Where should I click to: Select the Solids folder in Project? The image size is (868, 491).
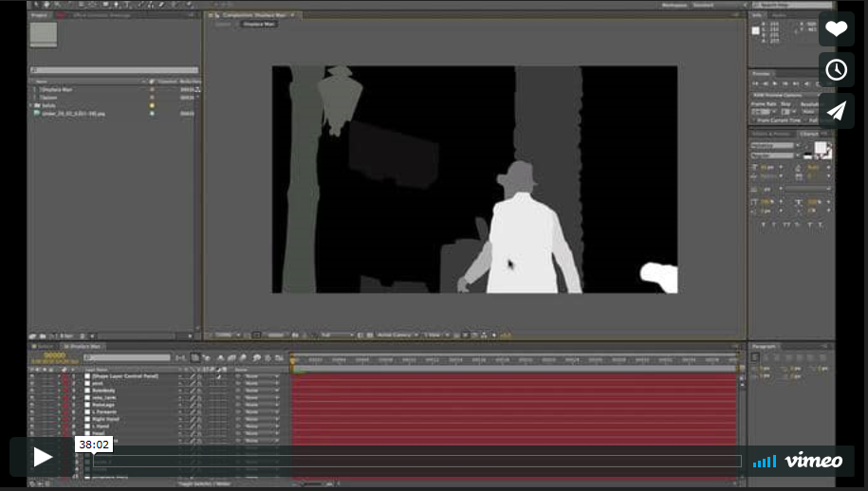(48, 105)
